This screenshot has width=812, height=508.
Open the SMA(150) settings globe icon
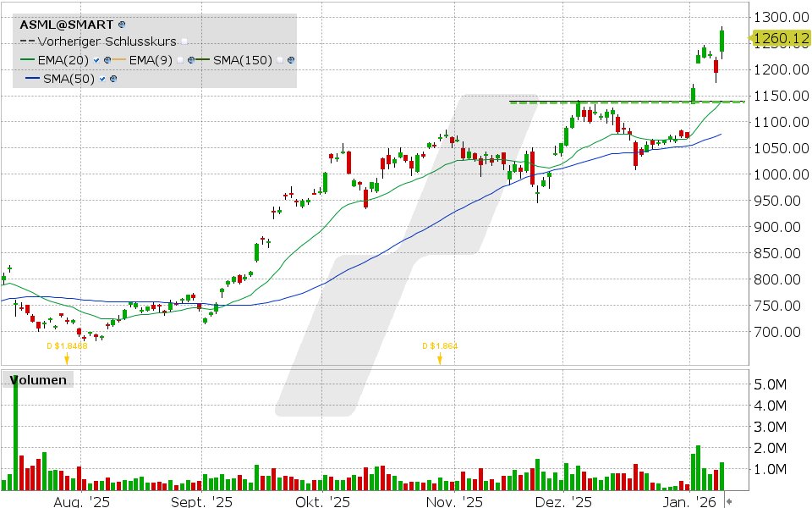click(290, 59)
